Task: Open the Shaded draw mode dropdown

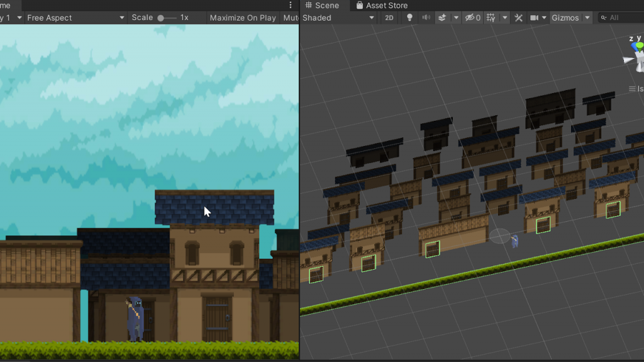Action: pyautogui.click(x=338, y=18)
